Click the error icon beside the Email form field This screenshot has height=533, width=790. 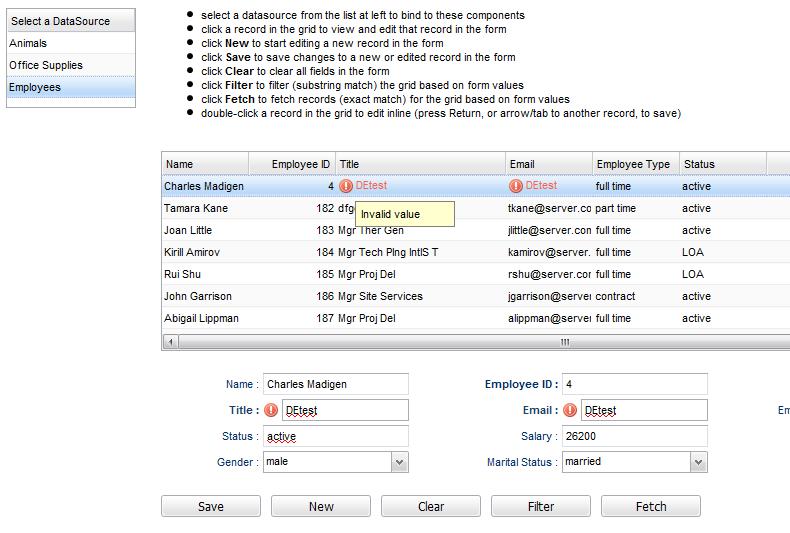570,410
